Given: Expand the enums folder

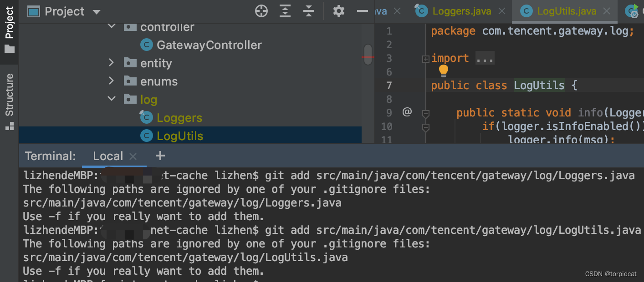Looking at the screenshot, I should [112, 81].
